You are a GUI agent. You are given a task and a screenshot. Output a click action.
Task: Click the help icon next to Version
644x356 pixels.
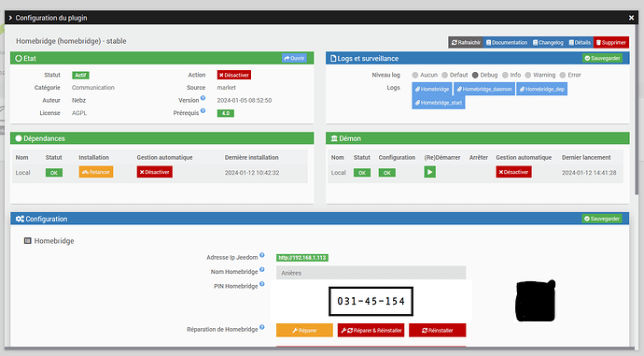point(203,98)
